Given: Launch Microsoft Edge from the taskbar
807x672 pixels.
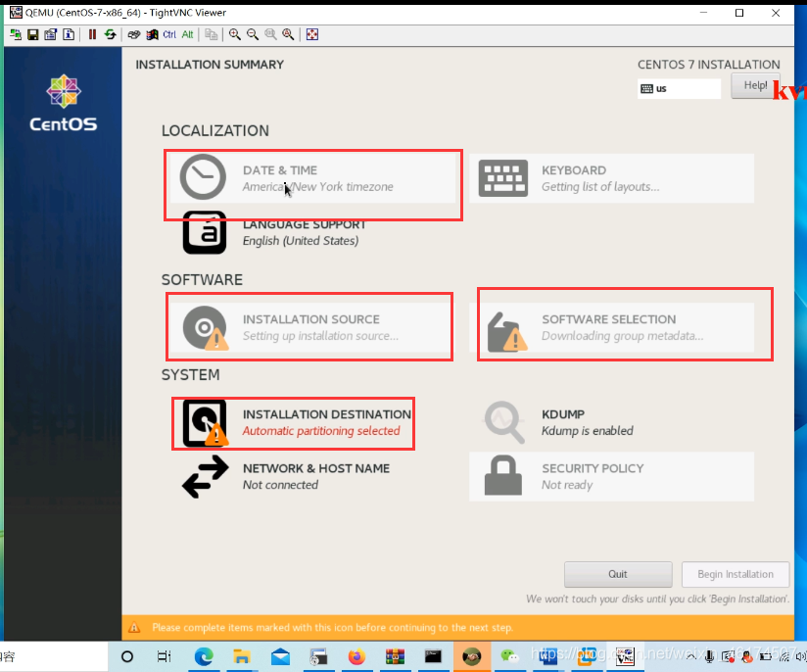Looking at the screenshot, I should click(x=204, y=657).
